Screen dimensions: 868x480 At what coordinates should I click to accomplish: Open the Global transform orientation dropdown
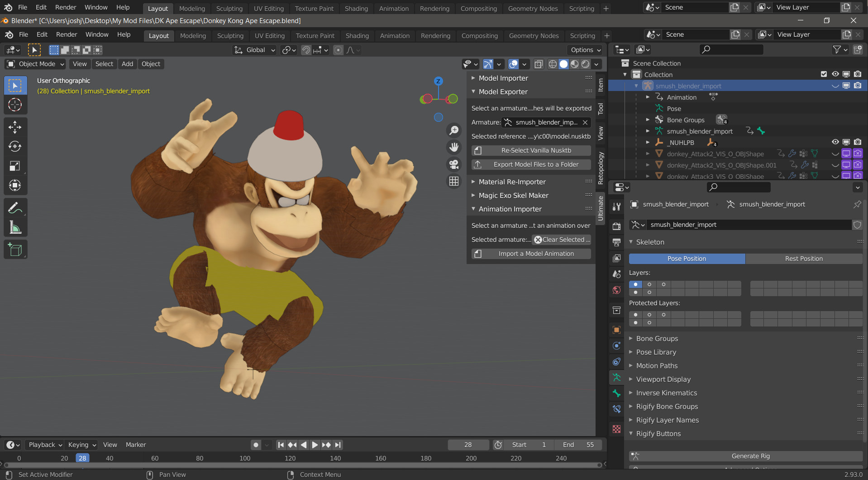point(255,50)
